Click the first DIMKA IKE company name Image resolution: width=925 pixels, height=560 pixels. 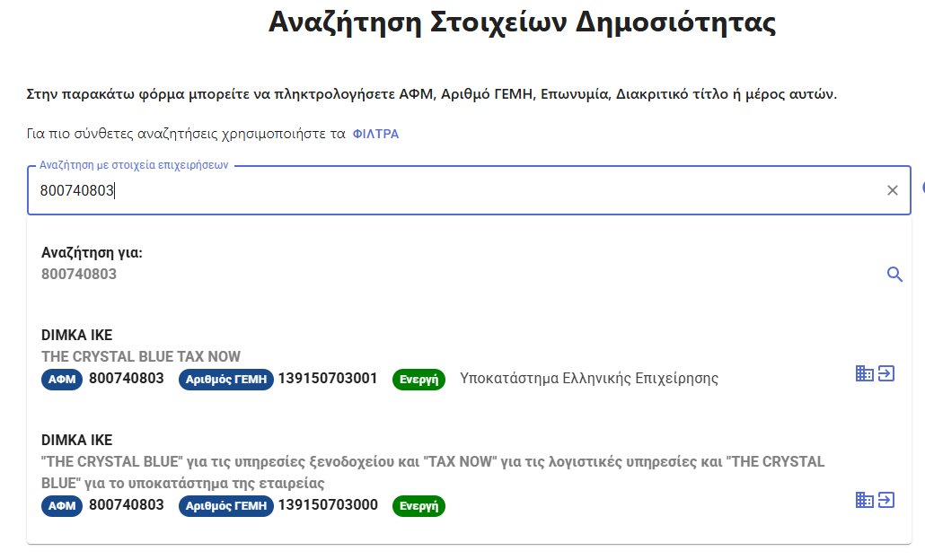76,336
